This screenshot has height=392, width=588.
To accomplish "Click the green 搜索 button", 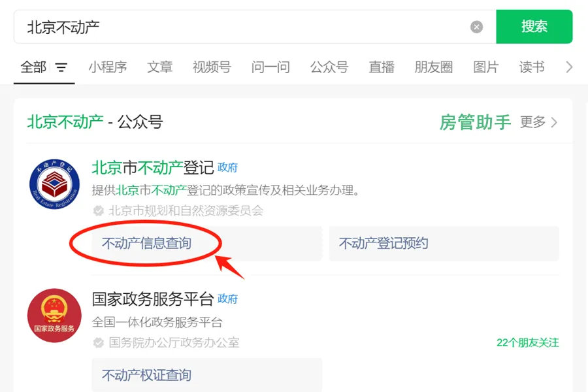I will (x=534, y=27).
